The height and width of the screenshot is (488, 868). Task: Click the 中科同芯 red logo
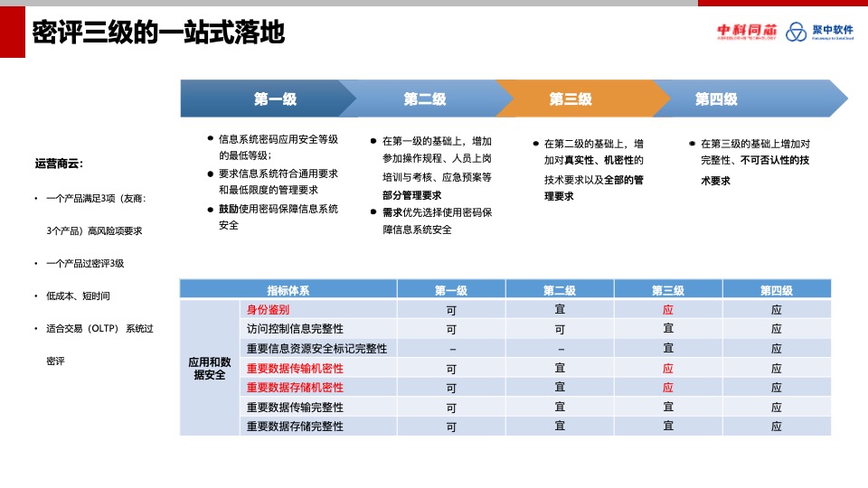click(x=747, y=32)
